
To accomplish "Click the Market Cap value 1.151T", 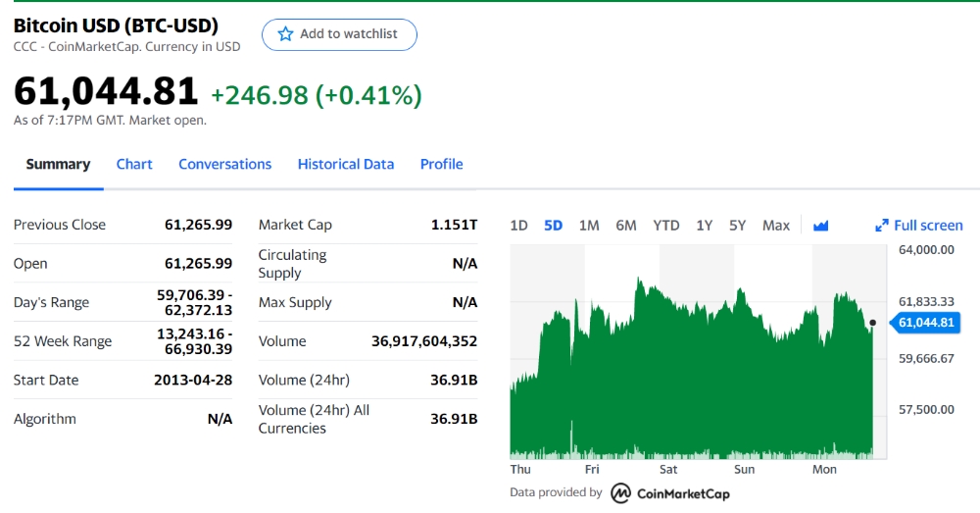I will (455, 225).
